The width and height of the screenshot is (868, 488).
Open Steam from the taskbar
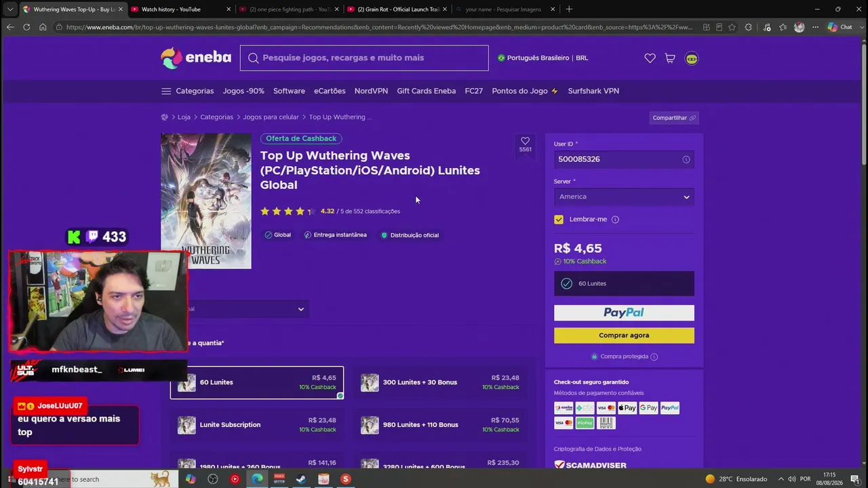301,479
